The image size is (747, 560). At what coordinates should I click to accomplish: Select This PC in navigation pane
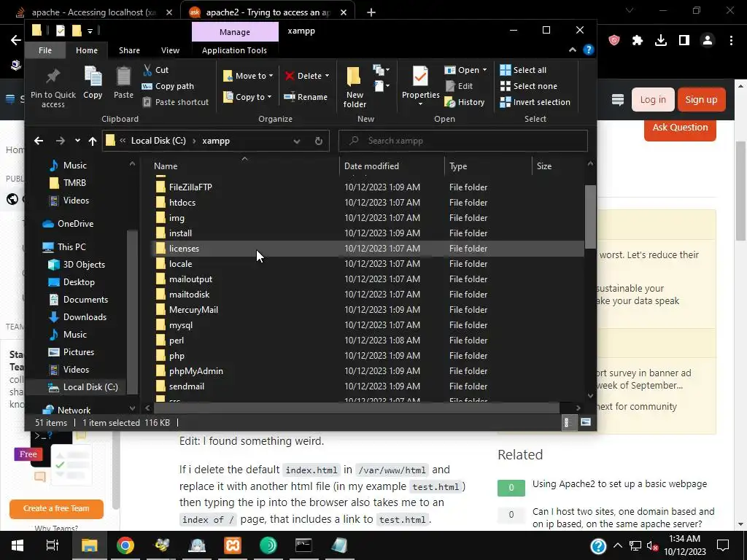click(71, 247)
